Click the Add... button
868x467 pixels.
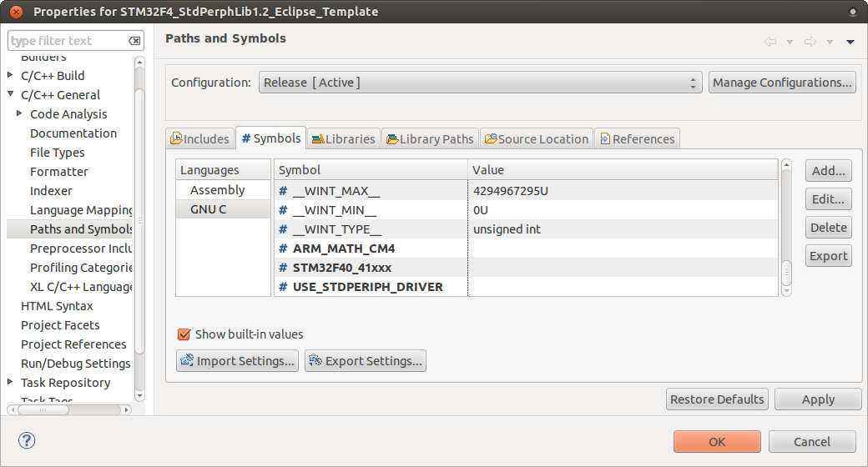pyautogui.click(x=828, y=170)
